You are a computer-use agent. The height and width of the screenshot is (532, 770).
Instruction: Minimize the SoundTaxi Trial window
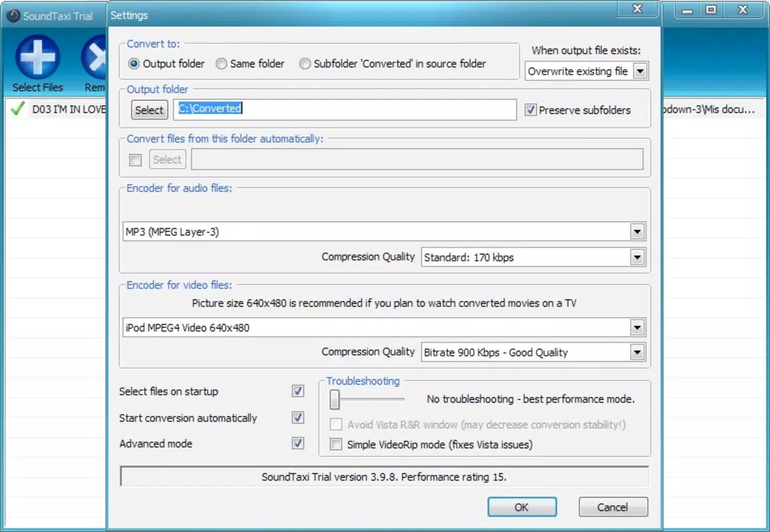point(687,10)
